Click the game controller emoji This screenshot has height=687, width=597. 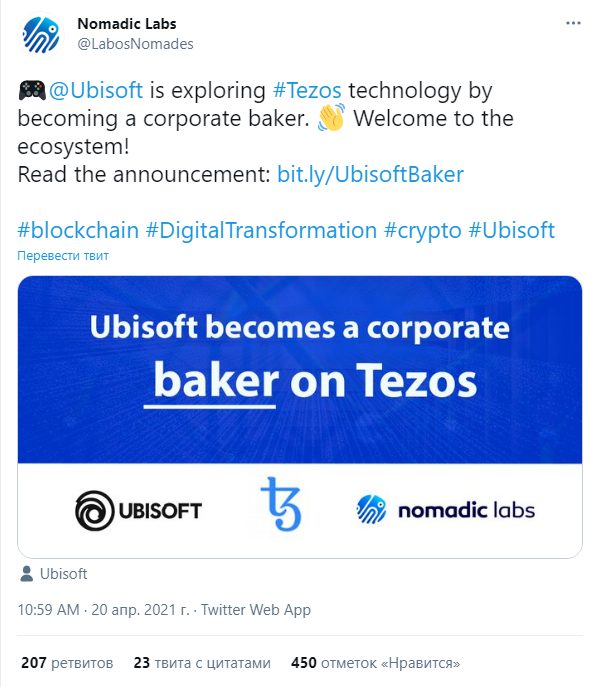click(32, 90)
